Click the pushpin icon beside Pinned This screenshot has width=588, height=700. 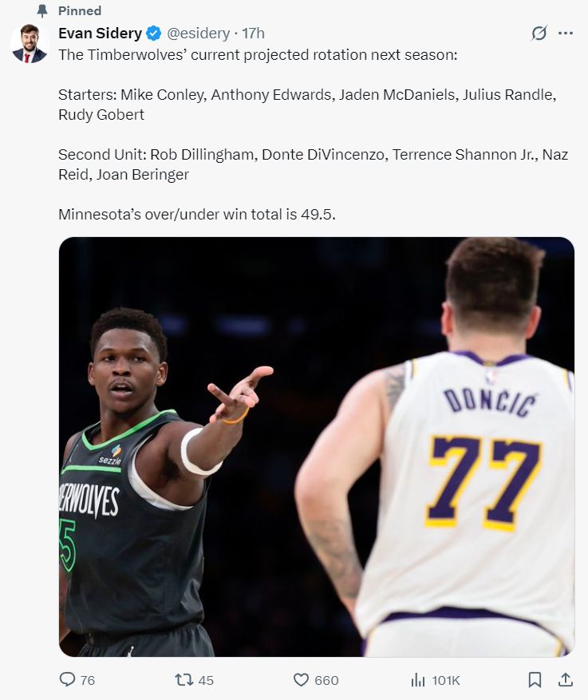(42, 10)
